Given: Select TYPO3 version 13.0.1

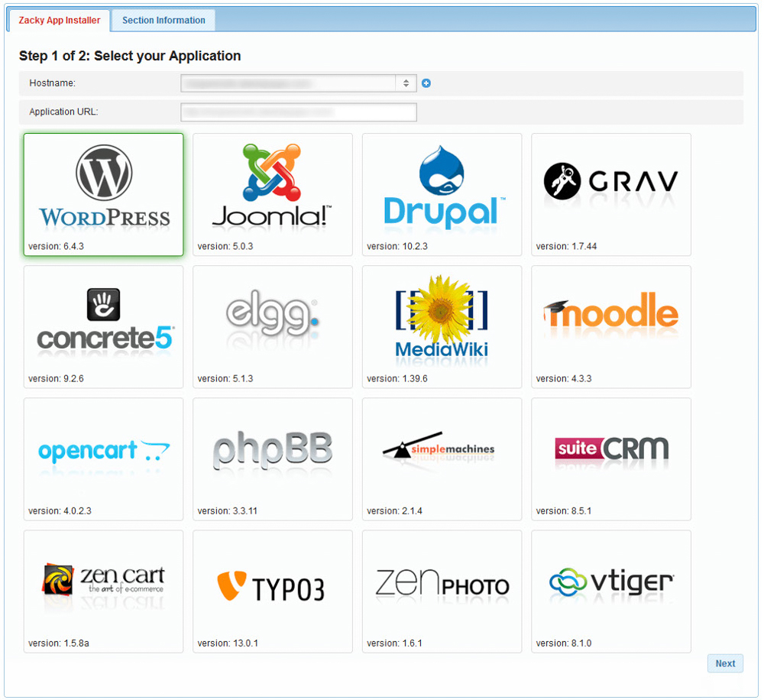Looking at the screenshot, I should pos(273,590).
